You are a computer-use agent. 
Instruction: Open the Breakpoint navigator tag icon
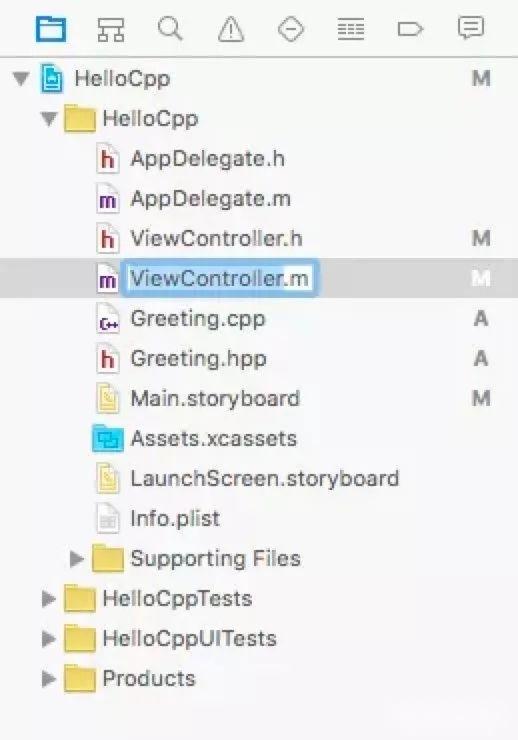tap(410, 29)
